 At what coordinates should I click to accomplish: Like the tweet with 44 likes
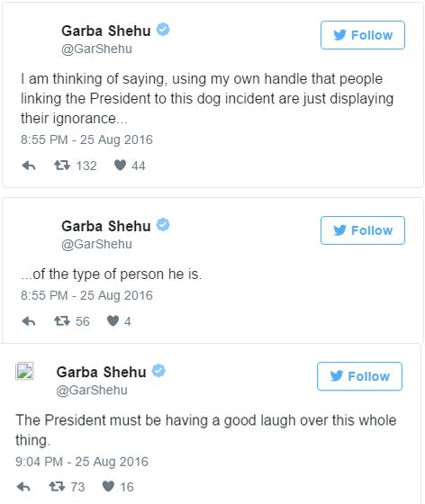coord(120,166)
